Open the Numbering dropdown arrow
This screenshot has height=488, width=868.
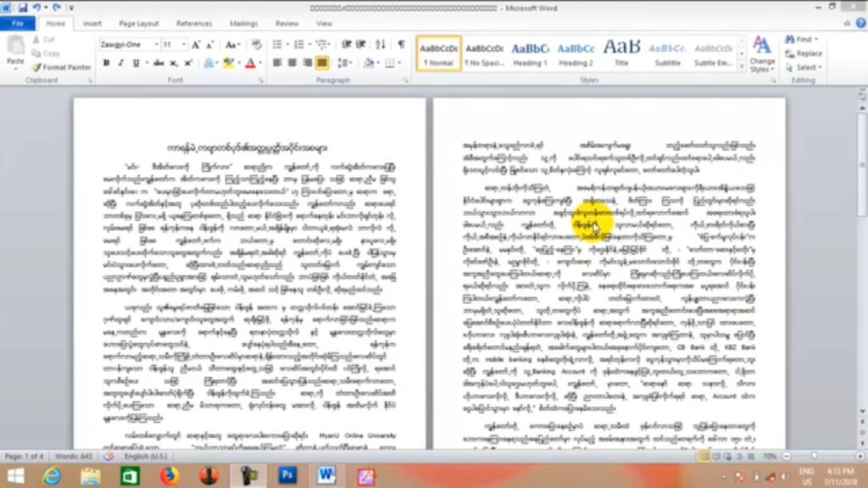click(309, 44)
